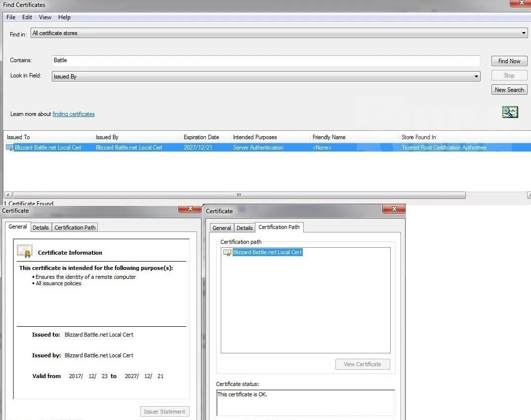Click the Server Authentication cell

[258, 148]
